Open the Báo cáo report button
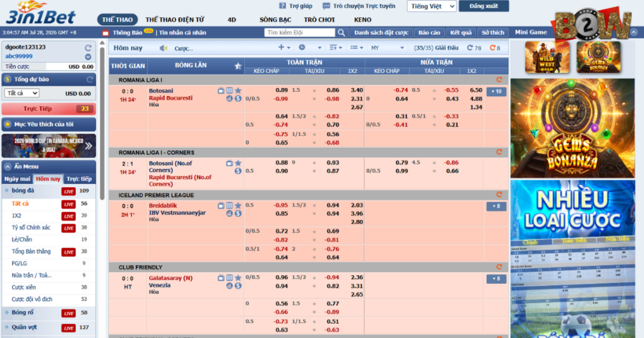644x338 pixels. [x=429, y=33]
